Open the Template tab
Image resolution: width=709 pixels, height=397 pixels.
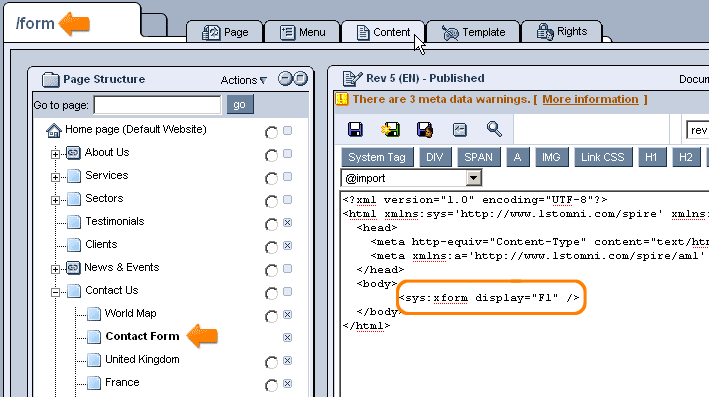(x=473, y=32)
